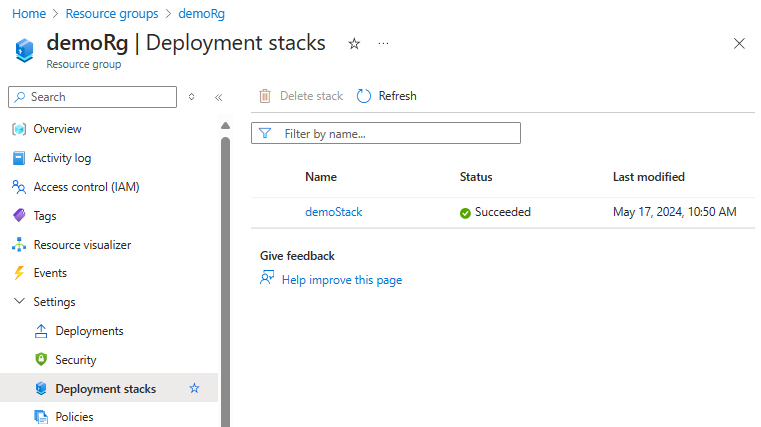761x427 pixels.
Task: Click the favorite star beside the page title
Action: (x=353, y=44)
